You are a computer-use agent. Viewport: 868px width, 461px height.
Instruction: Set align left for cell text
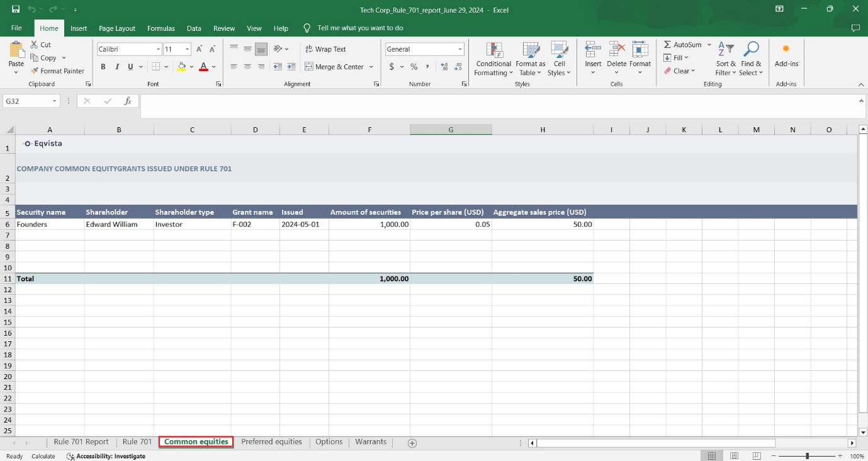tap(234, 67)
